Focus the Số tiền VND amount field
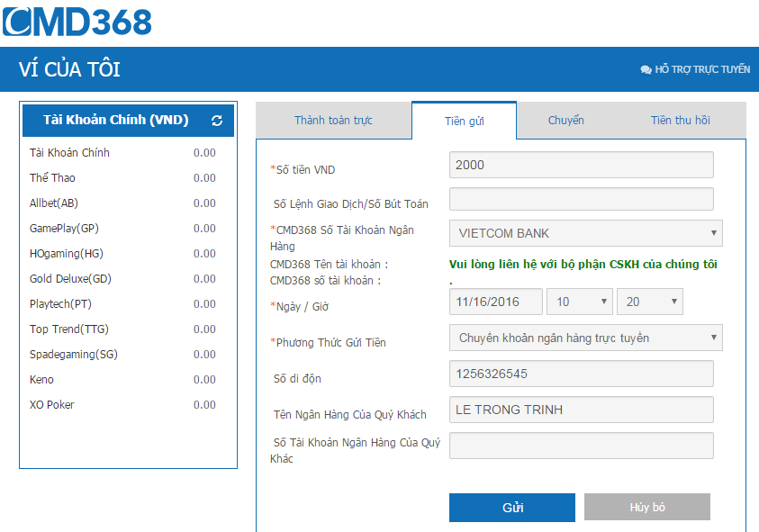Viewport: 759px width, 532px height. (582, 165)
